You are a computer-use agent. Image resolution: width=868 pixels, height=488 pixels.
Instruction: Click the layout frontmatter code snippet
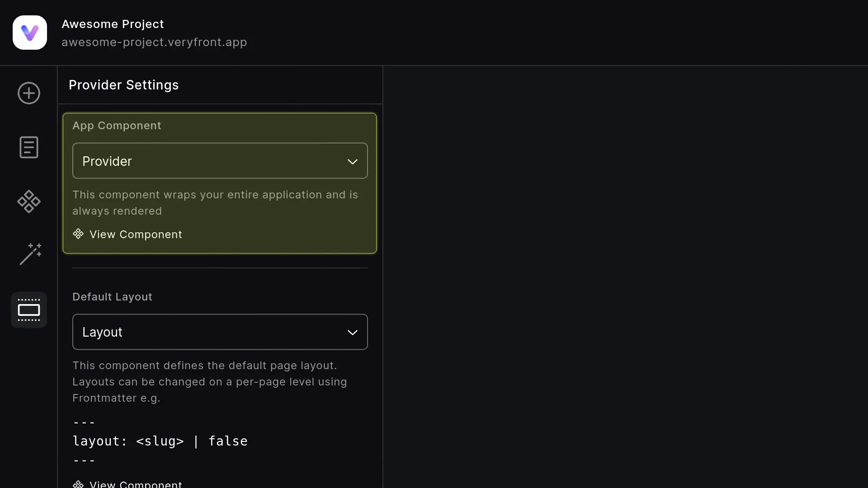coord(160,441)
